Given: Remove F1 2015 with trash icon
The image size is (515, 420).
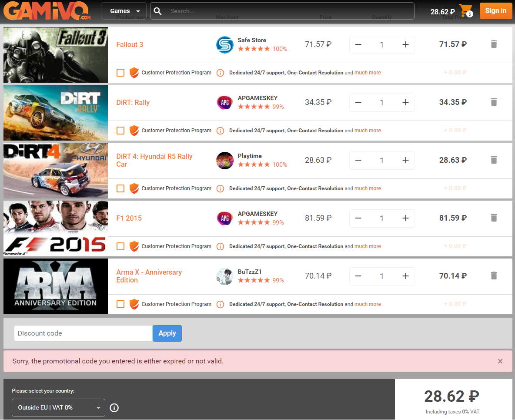Looking at the screenshot, I should (494, 218).
